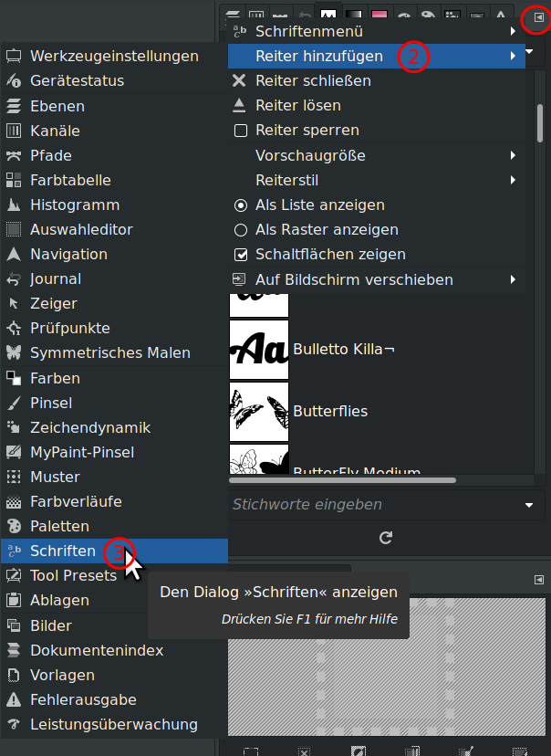
Task: Click the Zeiger menu entry
Action: (x=114, y=303)
